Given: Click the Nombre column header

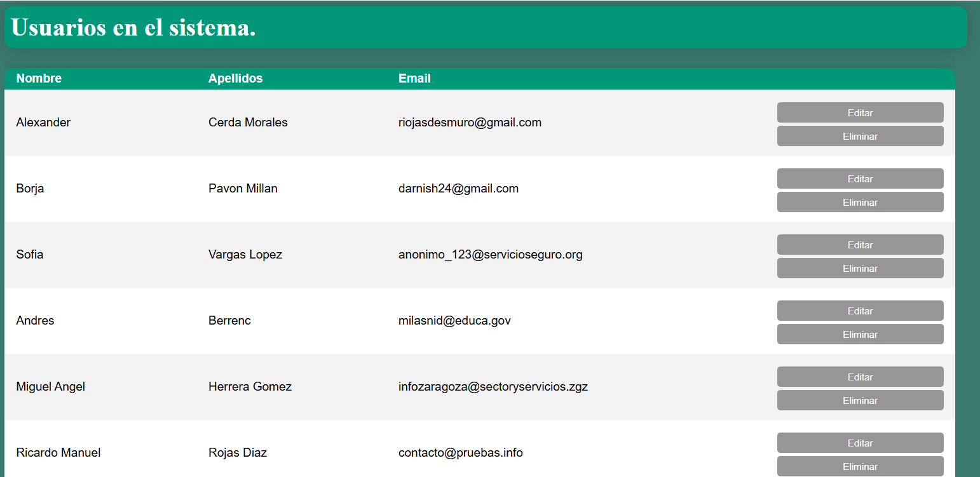Looking at the screenshot, I should coord(39,78).
